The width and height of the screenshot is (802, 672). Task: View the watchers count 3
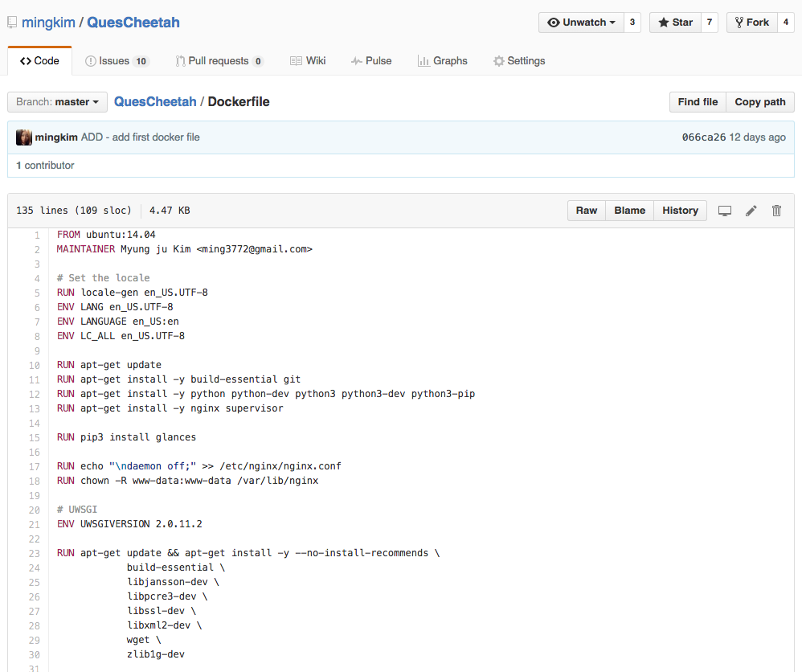pos(632,23)
